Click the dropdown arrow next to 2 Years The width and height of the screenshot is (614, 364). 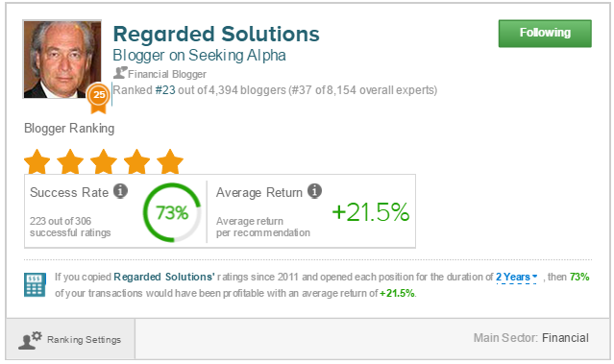(534, 277)
